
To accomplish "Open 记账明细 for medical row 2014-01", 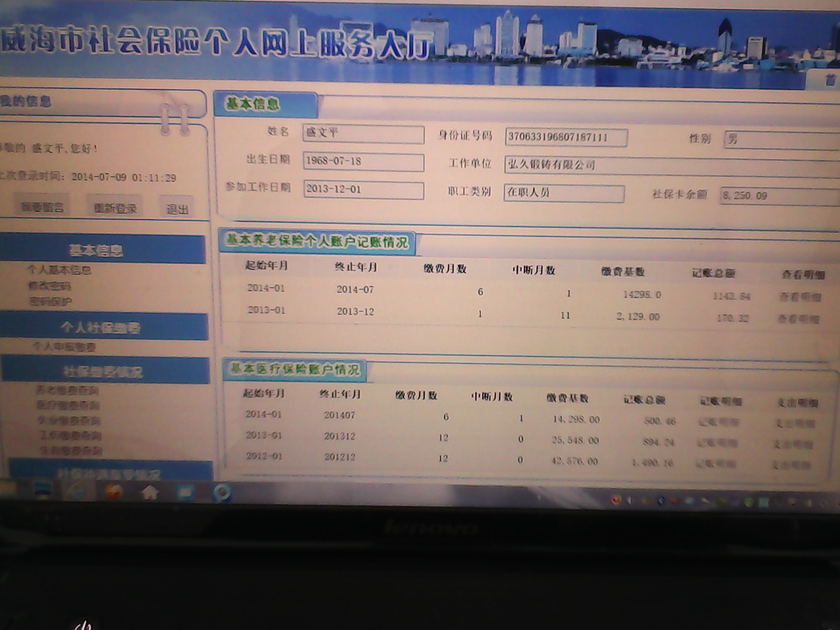I will tap(718, 422).
